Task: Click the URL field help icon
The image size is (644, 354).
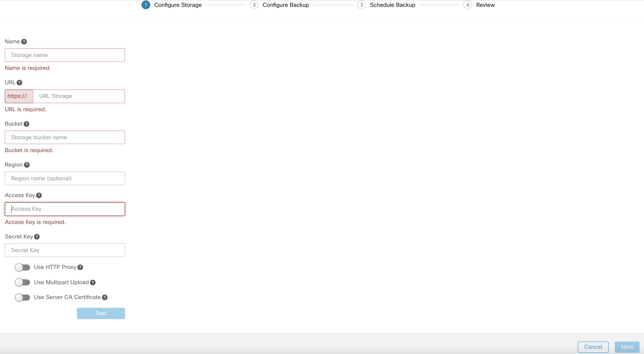Action: (19, 82)
